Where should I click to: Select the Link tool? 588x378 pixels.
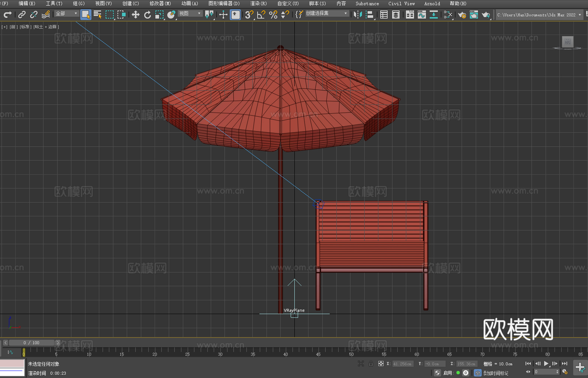pos(22,14)
